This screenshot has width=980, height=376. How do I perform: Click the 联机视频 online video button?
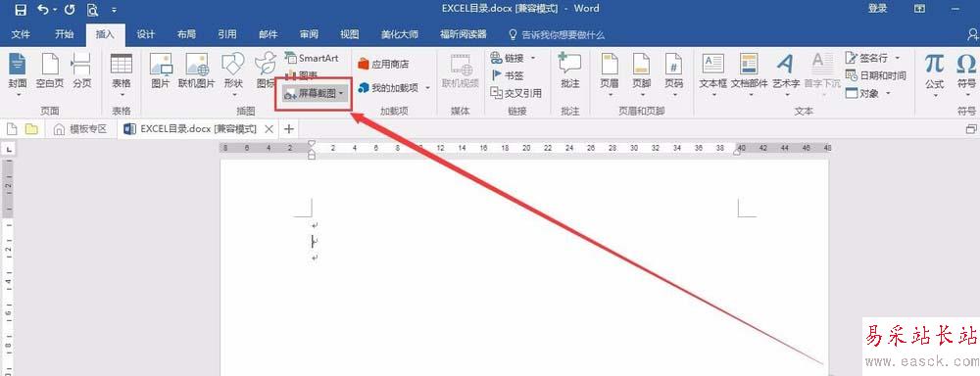(x=461, y=71)
